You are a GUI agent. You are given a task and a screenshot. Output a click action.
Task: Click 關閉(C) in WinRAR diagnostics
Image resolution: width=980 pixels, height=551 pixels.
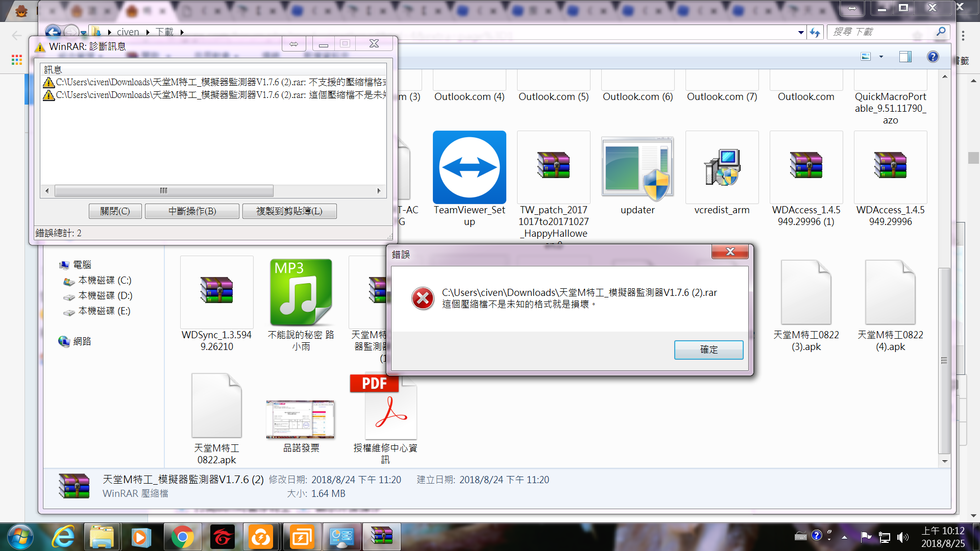[115, 211]
